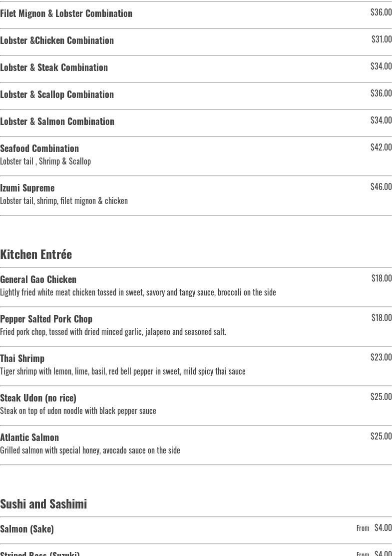Screen dimensions: 392x556
Task: Choose the Lobster & Steak Combination item
Action: [x=196, y=68]
